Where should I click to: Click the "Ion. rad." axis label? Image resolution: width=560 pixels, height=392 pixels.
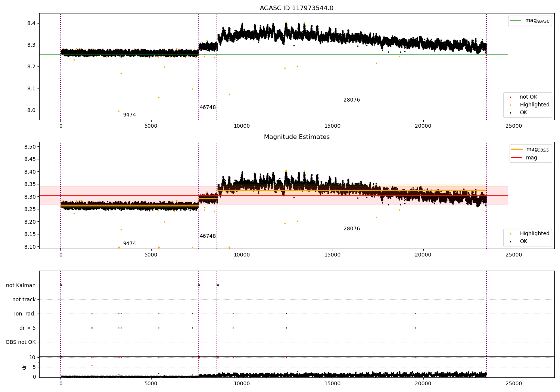[25, 314]
